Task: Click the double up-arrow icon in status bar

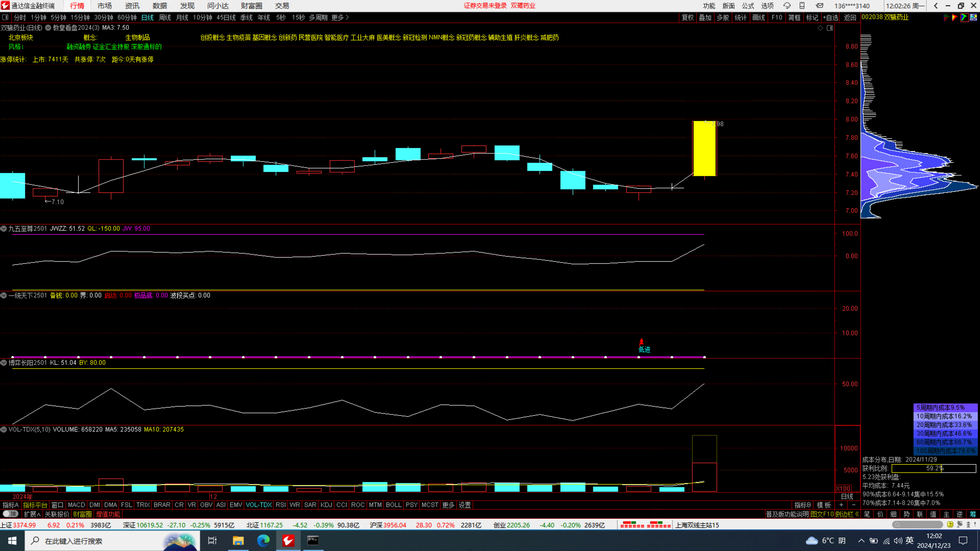Action: [968, 524]
